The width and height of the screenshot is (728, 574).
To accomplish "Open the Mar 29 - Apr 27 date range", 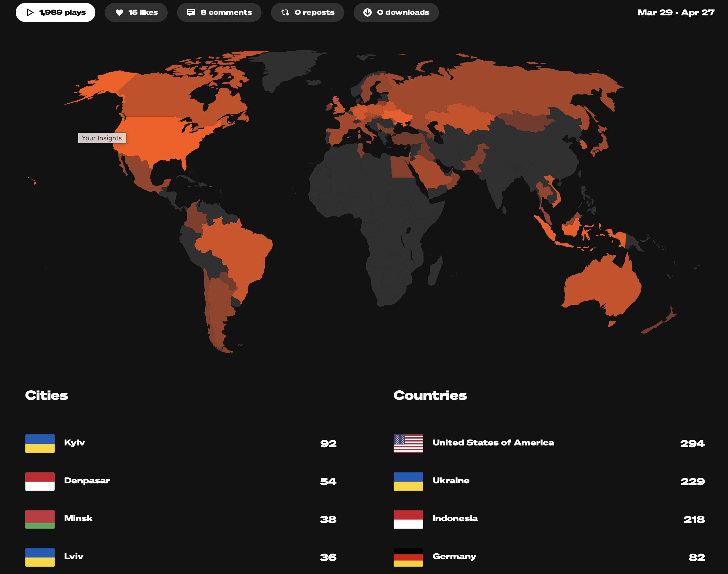I will [676, 12].
